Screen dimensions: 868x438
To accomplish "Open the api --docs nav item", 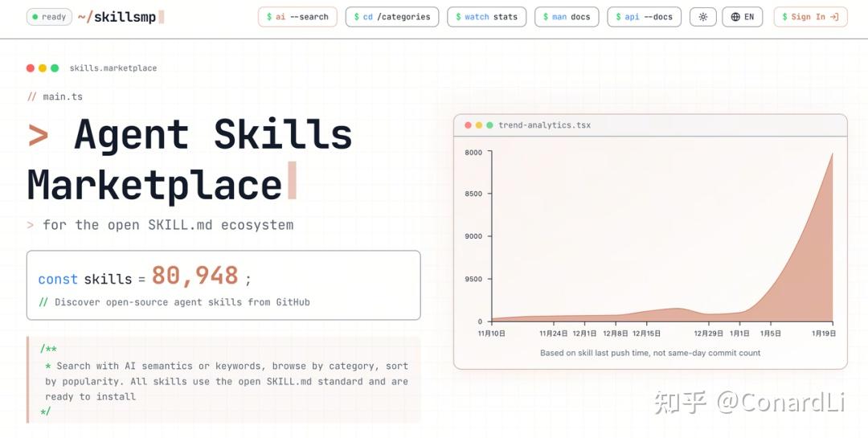I will [644, 17].
